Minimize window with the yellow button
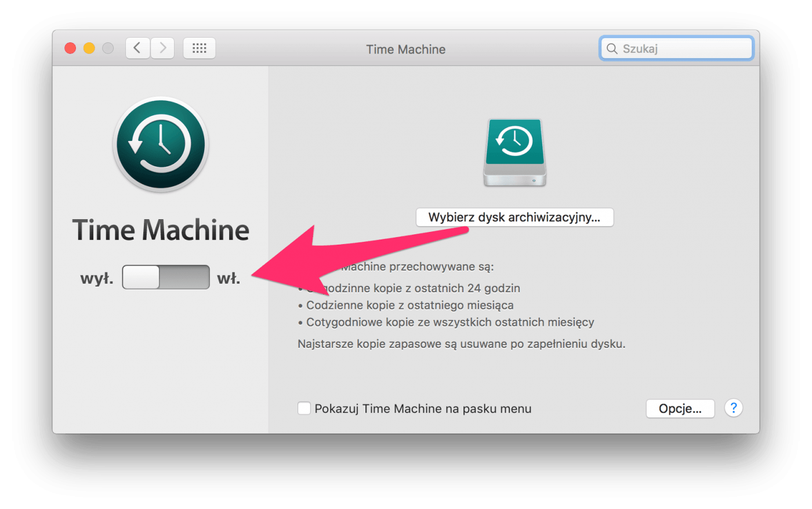This screenshot has height=509, width=812. click(x=89, y=48)
